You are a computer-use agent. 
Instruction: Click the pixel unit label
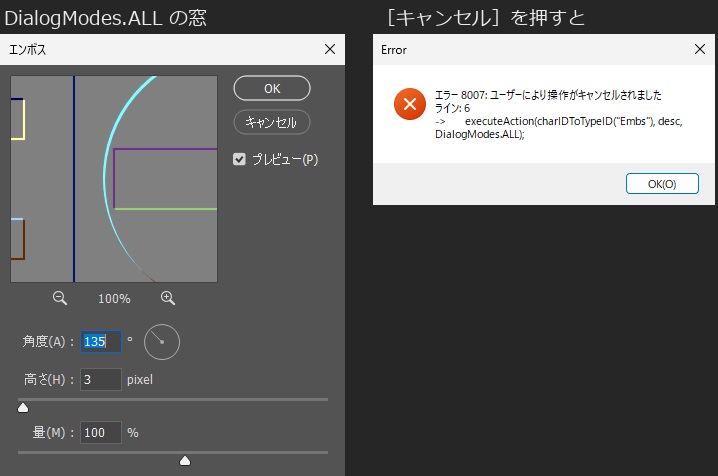pos(140,380)
